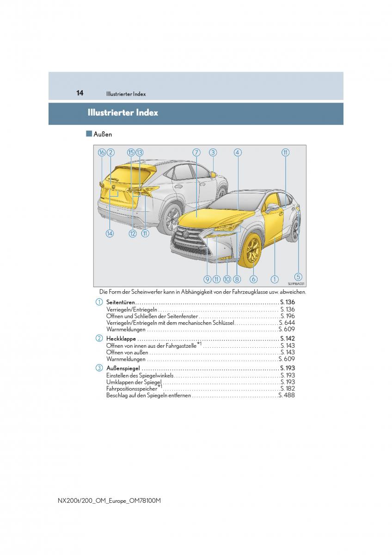The height and width of the screenshot is (555, 392).
Task: Open the Fahrpositionsspeicher entry
Action: tap(201, 388)
